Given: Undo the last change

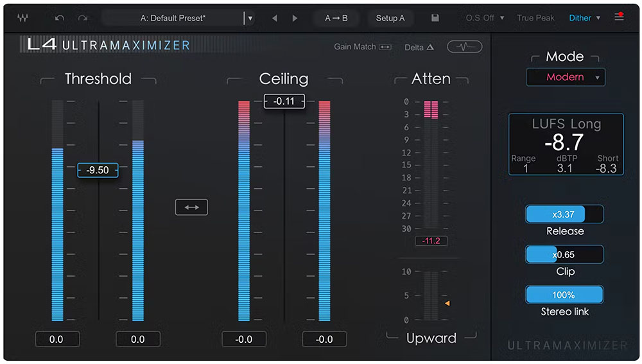Looking at the screenshot, I should [x=60, y=18].
